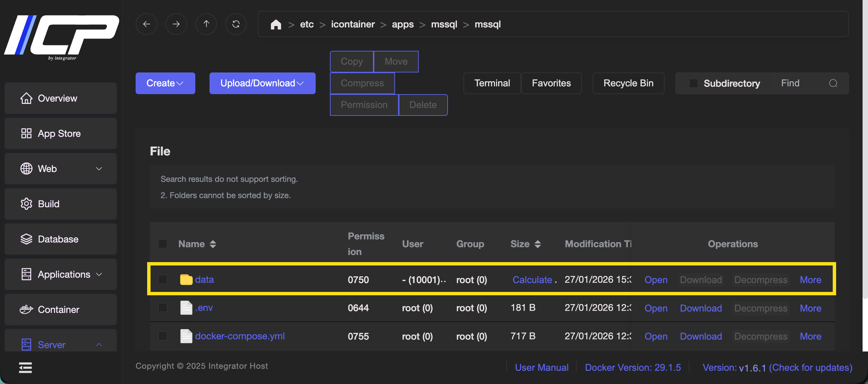Calculate size of data folder
The image size is (868, 384).
pos(532,280)
